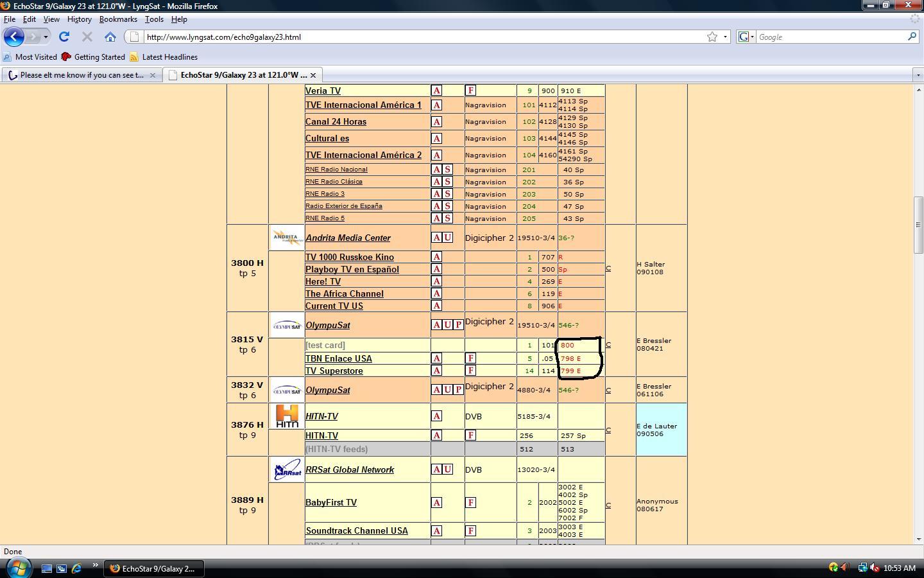Open TVE Internacional América 1 link
Screen dimensions: 924x578
[363, 105]
